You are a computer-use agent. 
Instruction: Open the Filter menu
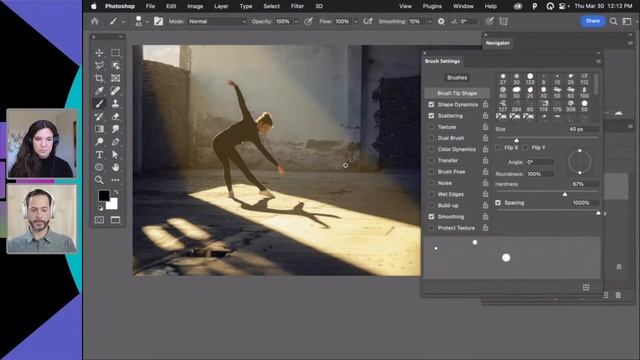(x=297, y=6)
